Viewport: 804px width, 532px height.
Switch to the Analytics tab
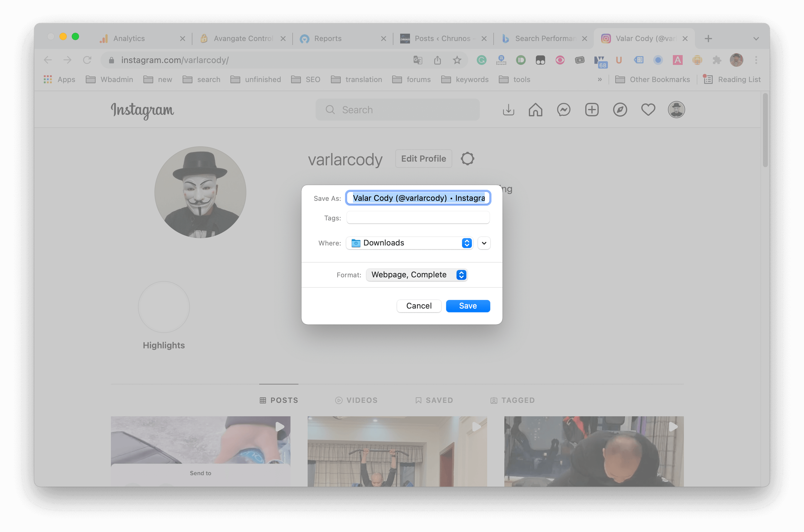(129, 39)
